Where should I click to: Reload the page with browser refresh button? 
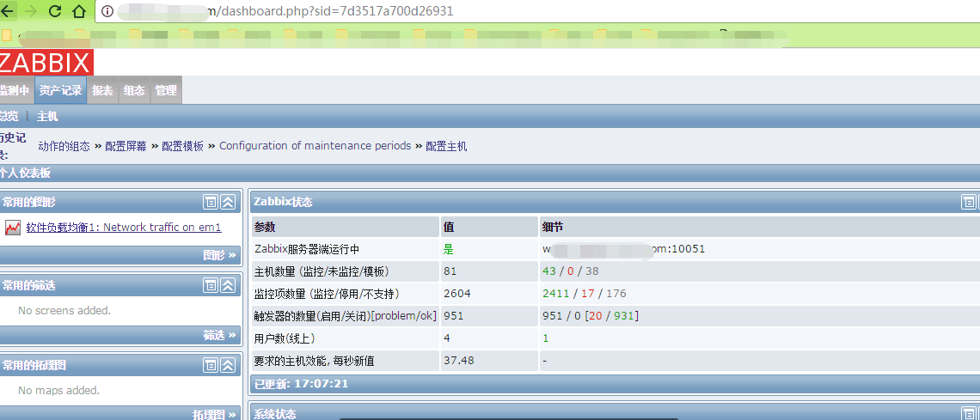55,10
